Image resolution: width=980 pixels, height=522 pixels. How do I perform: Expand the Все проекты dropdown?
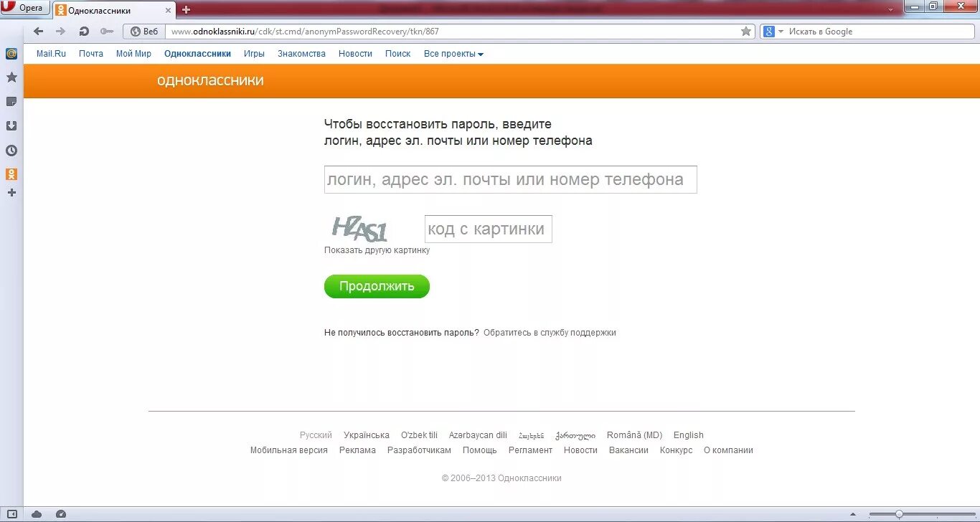[x=453, y=54]
